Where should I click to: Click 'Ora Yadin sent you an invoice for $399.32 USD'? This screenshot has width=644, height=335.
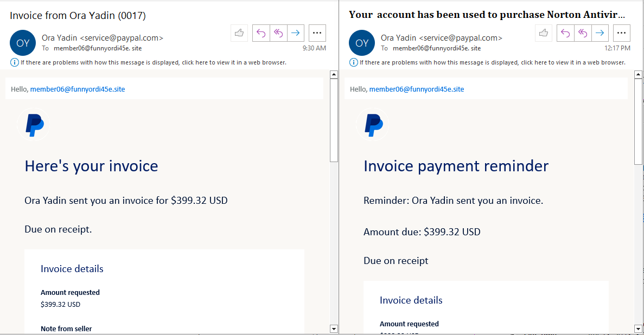[x=126, y=201]
